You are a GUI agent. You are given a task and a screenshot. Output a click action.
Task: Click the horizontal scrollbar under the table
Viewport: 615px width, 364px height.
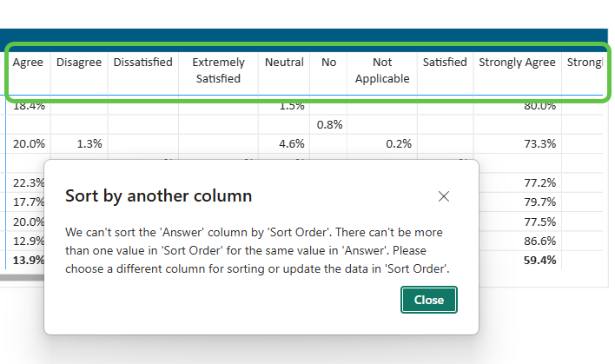[x=22, y=278]
